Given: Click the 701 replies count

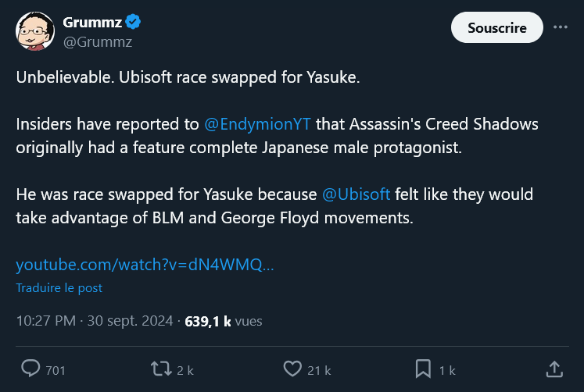Looking at the screenshot, I should coord(56,370).
